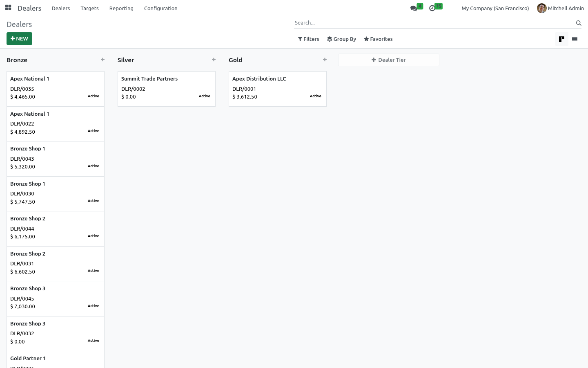The height and width of the screenshot is (368, 588).
Task: Click the Silver column title
Action: [126, 60]
